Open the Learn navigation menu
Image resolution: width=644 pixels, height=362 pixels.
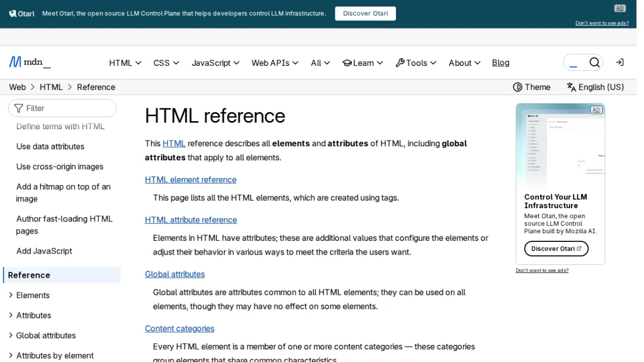tap(363, 63)
